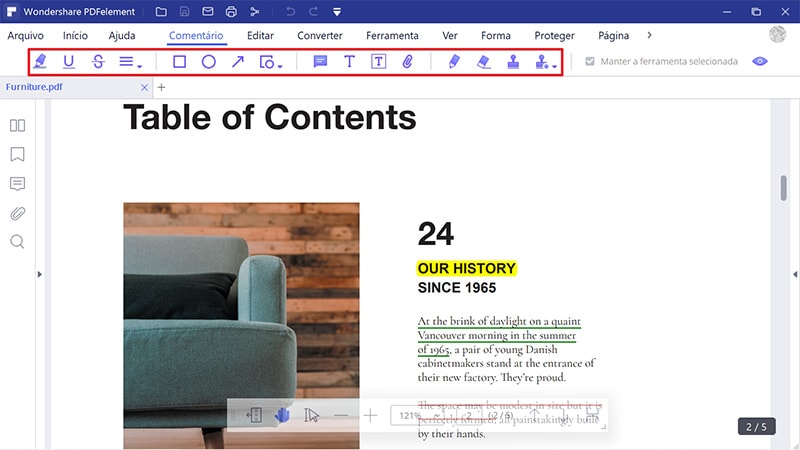This screenshot has width=800, height=450.
Task: Expand the right side panel arrow
Action: tap(795, 274)
